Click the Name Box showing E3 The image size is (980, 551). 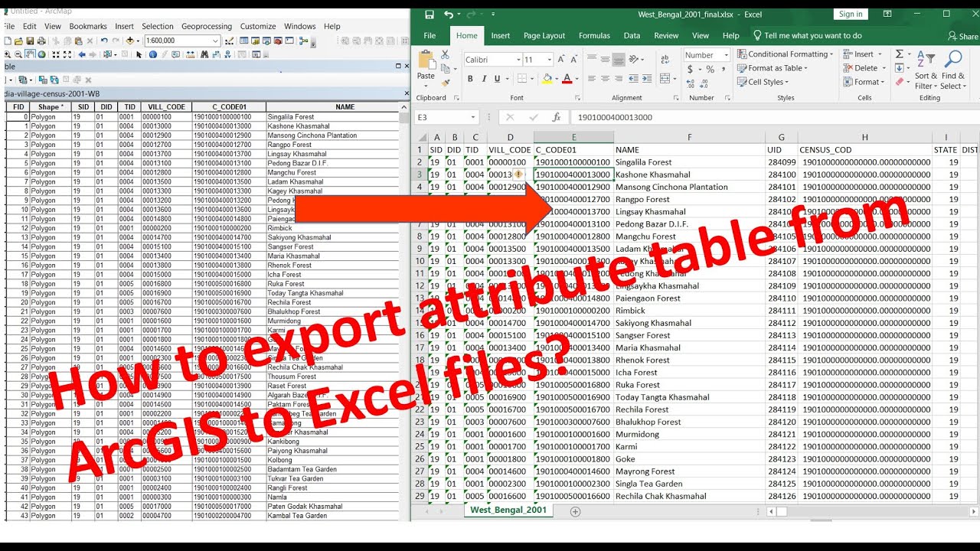(x=447, y=117)
